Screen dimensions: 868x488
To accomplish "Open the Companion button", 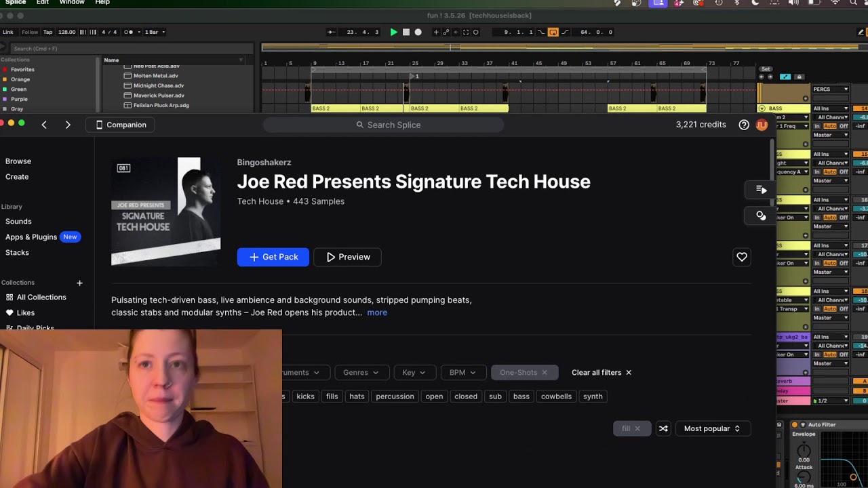I will point(121,125).
